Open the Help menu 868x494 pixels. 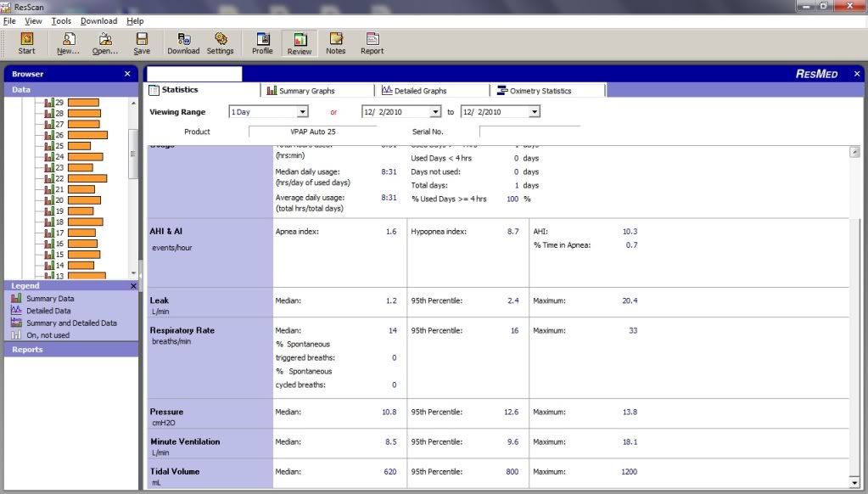[x=135, y=21]
